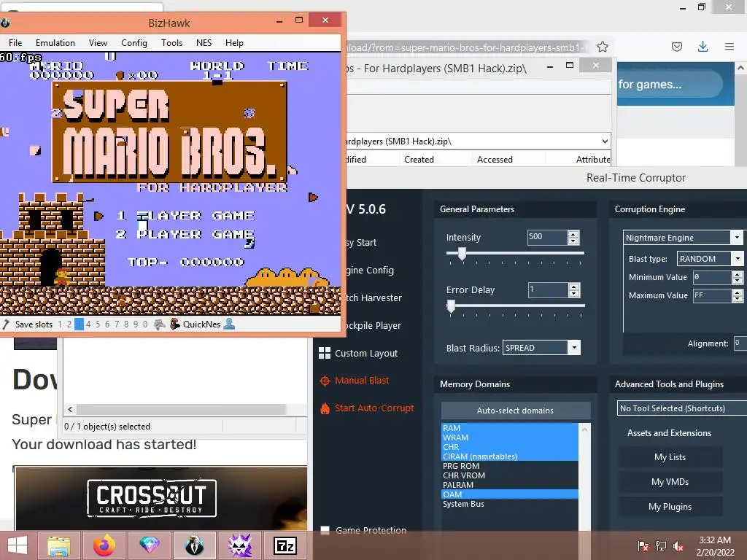Open BizHawk Config menu
This screenshot has width=747, height=560.
click(134, 43)
